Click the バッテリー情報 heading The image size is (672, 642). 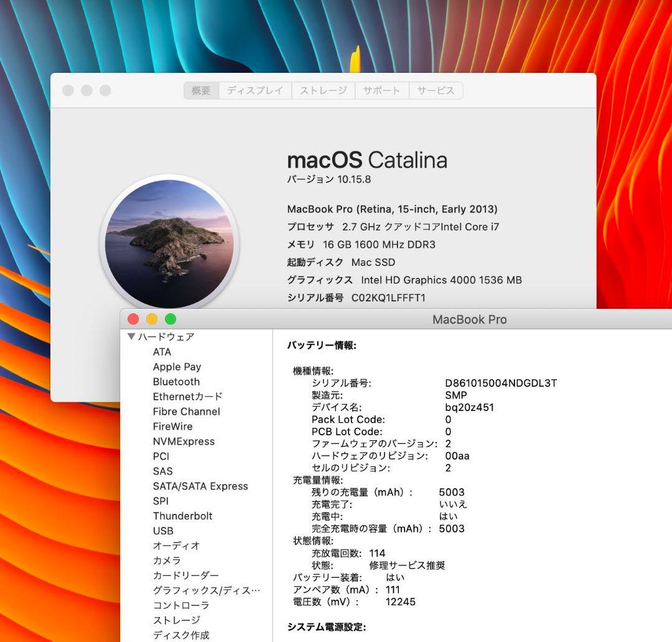click(322, 345)
